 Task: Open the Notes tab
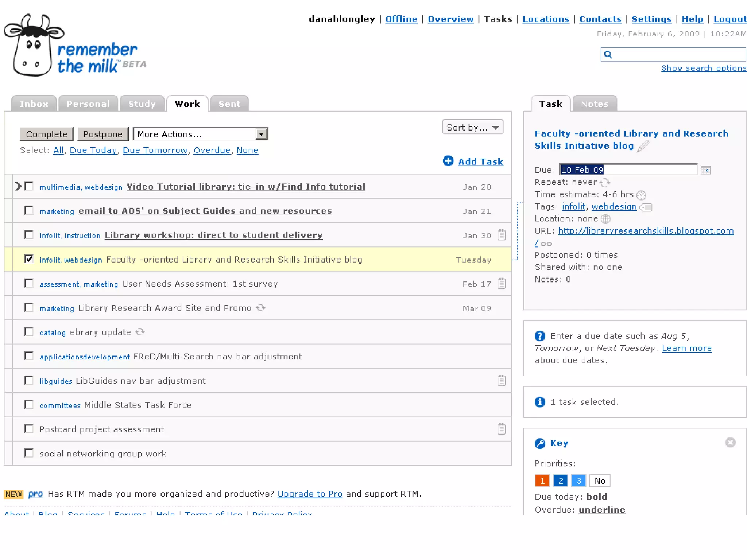(594, 104)
